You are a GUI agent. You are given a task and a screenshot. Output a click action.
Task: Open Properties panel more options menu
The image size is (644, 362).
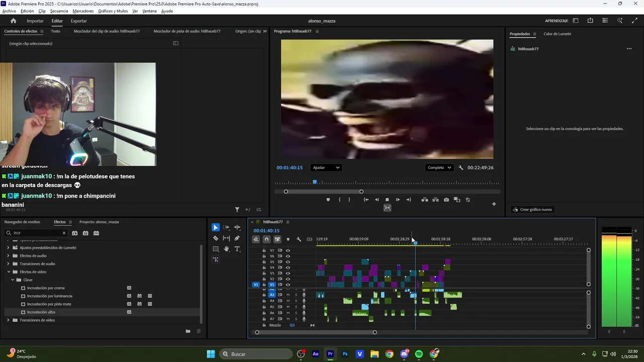tap(629, 49)
